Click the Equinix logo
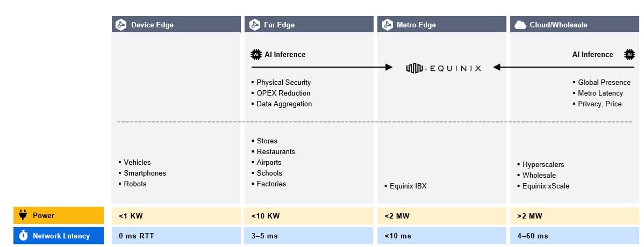This screenshot has height=247, width=644. pyautogui.click(x=443, y=68)
